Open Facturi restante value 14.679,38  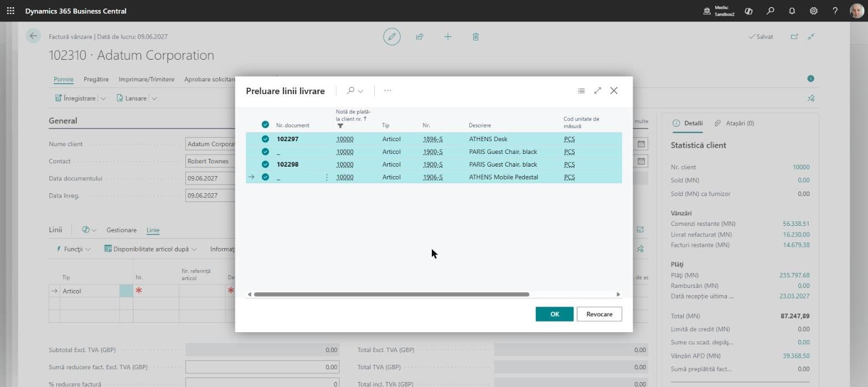(x=795, y=245)
